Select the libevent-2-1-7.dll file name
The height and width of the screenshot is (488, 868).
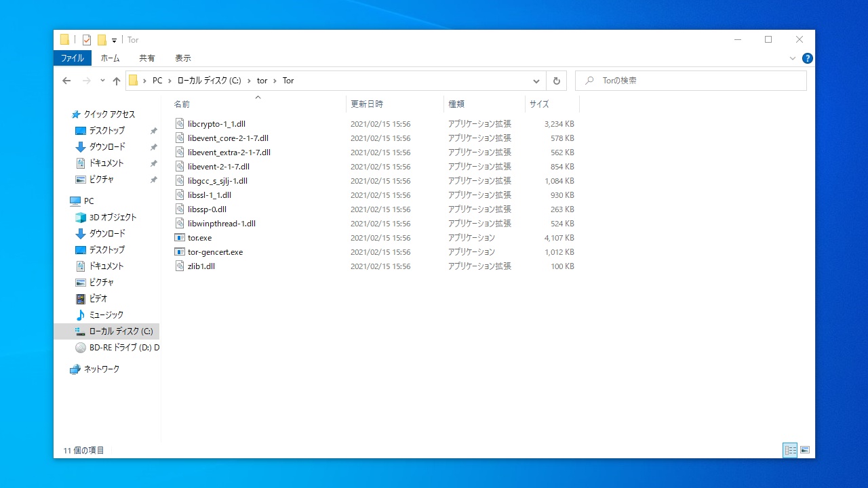(218, 167)
